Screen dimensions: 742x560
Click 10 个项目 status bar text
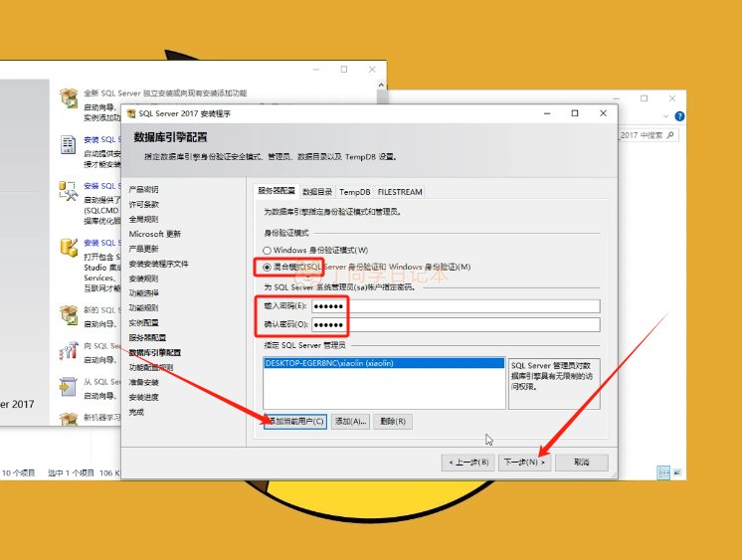pos(19,472)
